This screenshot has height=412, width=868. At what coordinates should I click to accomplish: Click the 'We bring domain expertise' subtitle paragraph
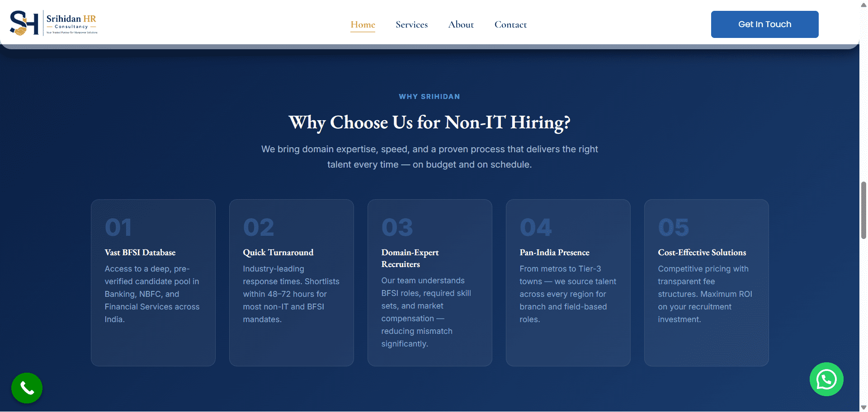(x=429, y=157)
